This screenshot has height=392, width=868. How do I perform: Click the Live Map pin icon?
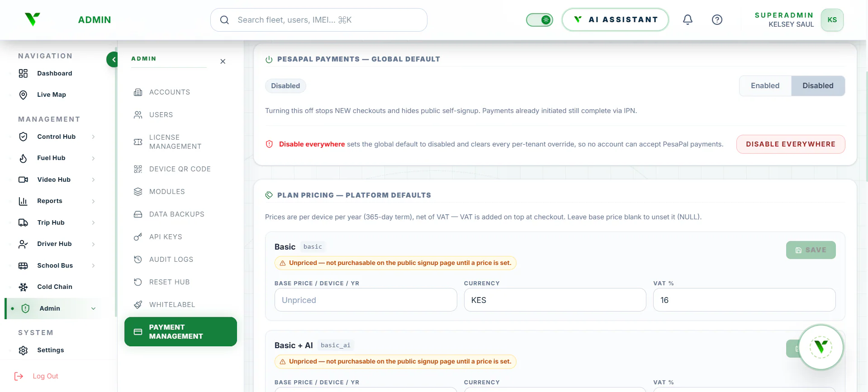point(23,94)
